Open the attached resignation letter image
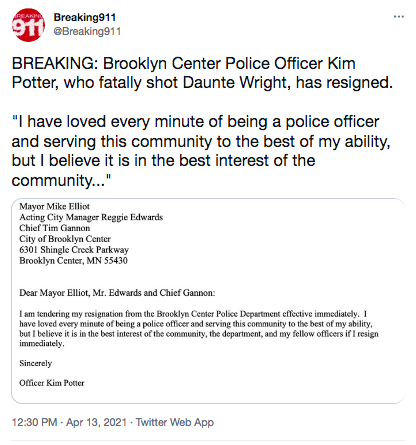Image resolution: width=416 pixels, height=445 pixels. [208, 301]
